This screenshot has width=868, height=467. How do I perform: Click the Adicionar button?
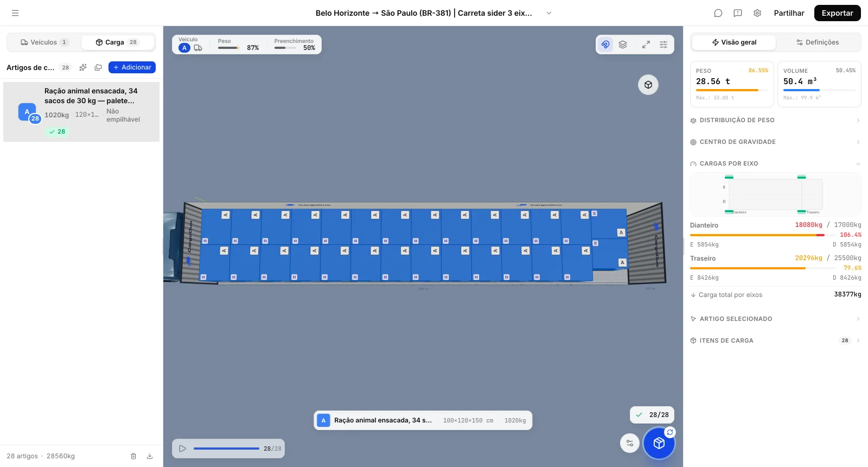point(132,67)
